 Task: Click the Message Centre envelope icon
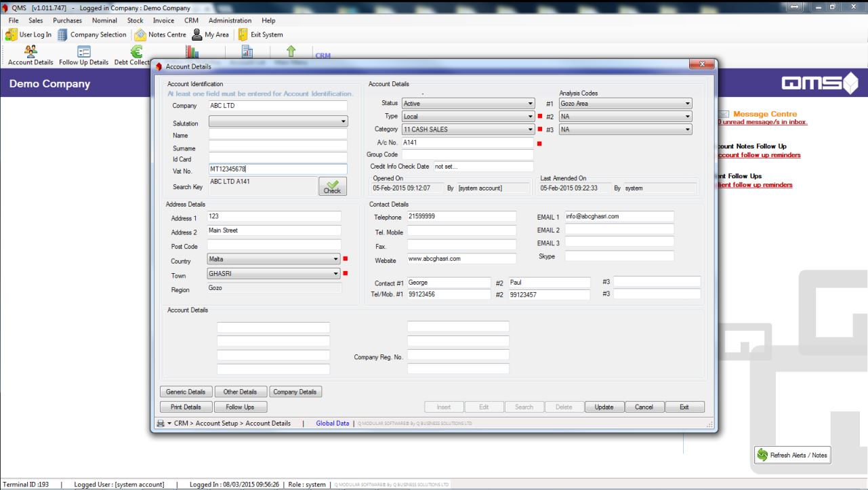point(722,114)
